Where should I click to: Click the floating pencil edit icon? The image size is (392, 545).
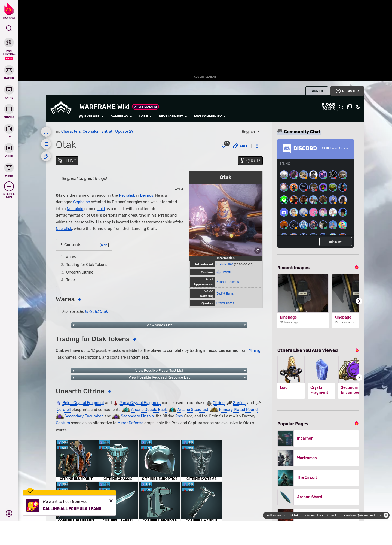tap(46, 156)
